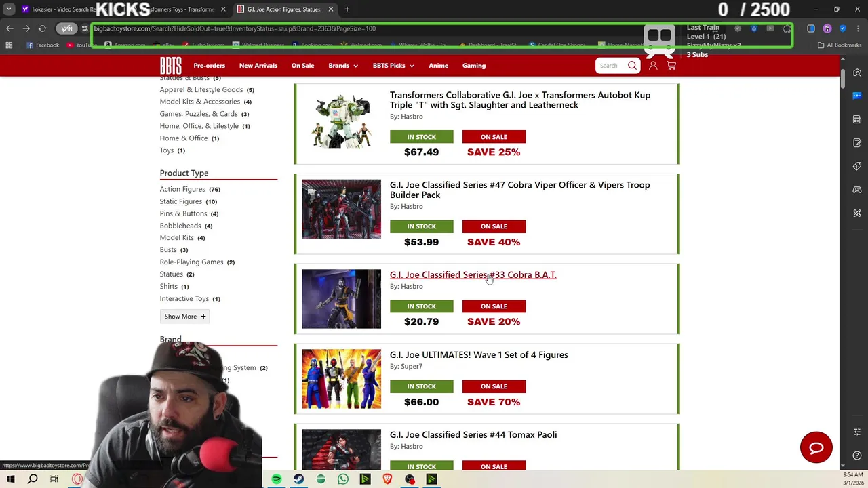The image size is (868, 488).
Task: Open the shopping cart icon
Action: (671, 66)
